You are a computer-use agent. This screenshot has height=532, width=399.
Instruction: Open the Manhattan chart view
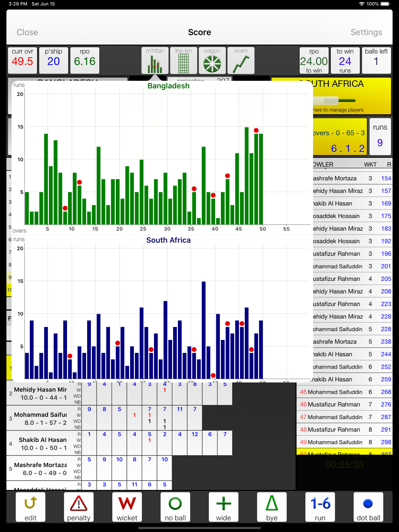pyautogui.click(x=155, y=60)
